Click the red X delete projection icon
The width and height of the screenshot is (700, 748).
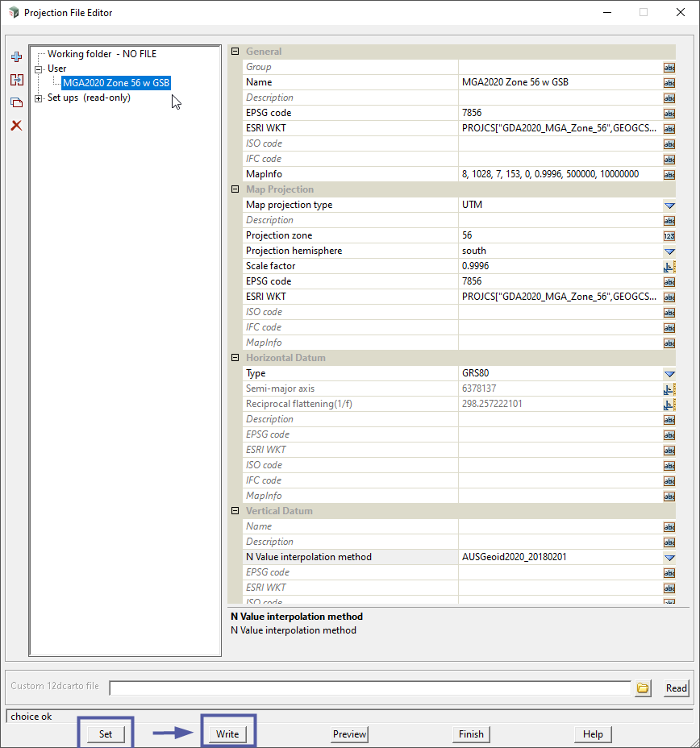pos(16,126)
